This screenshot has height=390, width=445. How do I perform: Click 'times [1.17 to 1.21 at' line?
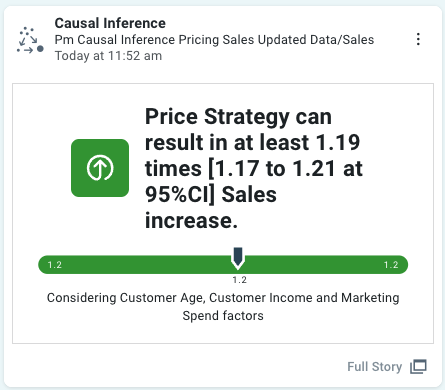(x=254, y=168)
